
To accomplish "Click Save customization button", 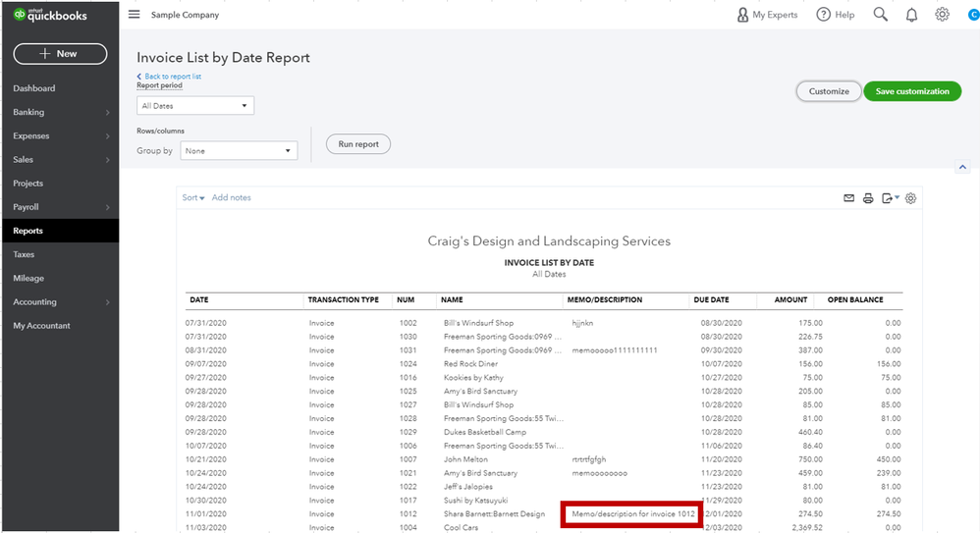I will coord(912,91).
